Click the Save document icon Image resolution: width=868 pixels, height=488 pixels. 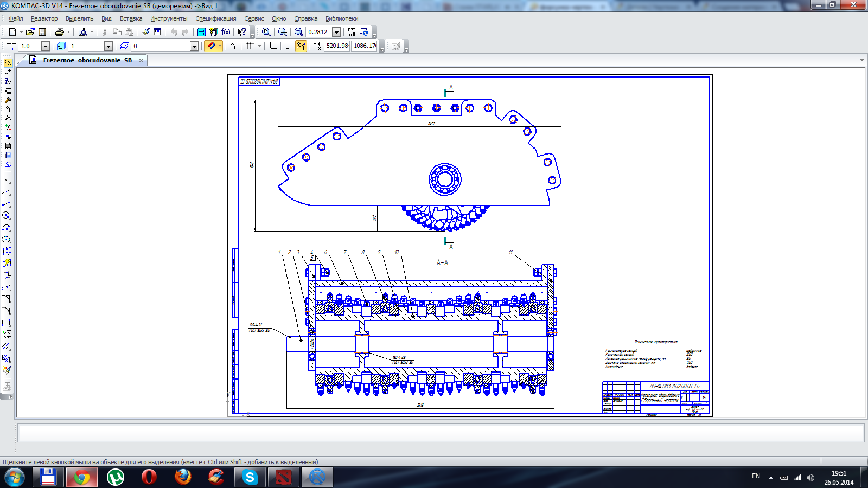(x=42, y=32)
